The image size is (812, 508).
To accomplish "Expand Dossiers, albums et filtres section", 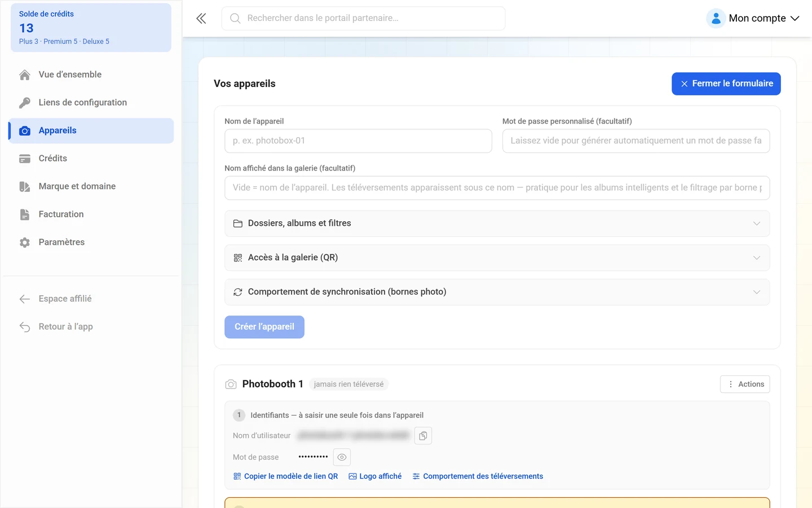I will click(x=497, y=224).
